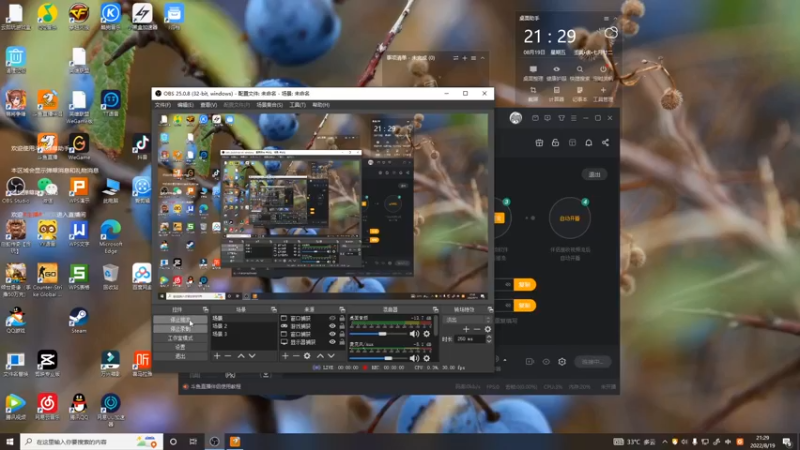Open the Edit (E) menu in OBS
The image size is (800, 450).
(185, 105)
